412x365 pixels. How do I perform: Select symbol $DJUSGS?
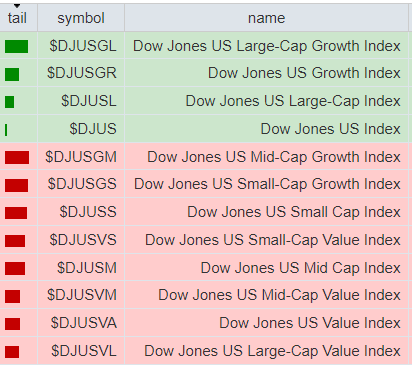[x=82, y=184]
